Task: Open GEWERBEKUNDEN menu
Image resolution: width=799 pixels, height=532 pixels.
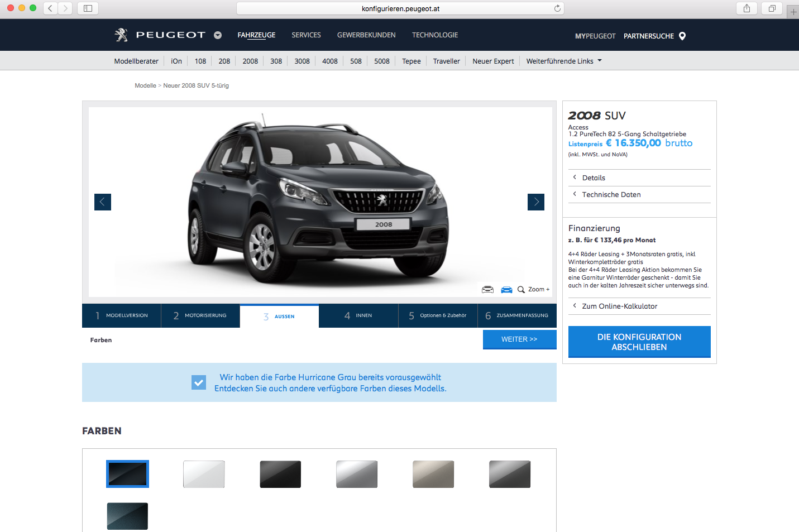Action: (366, 35)
